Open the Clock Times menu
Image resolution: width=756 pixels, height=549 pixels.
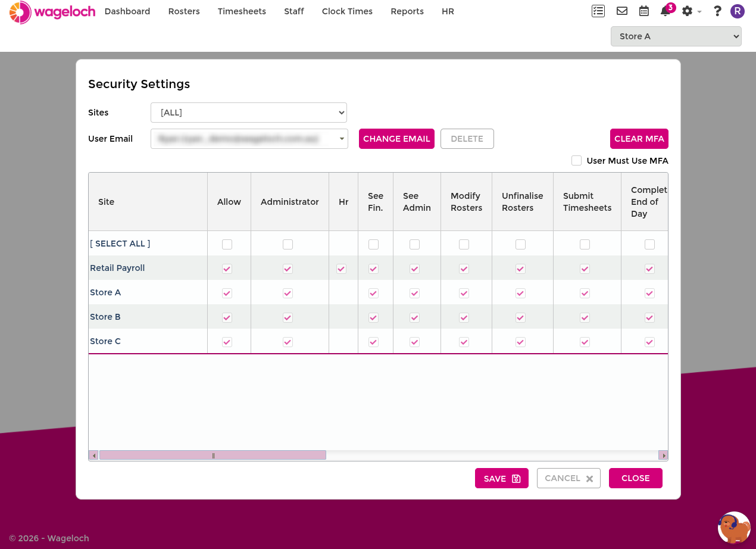pos(347,11)
